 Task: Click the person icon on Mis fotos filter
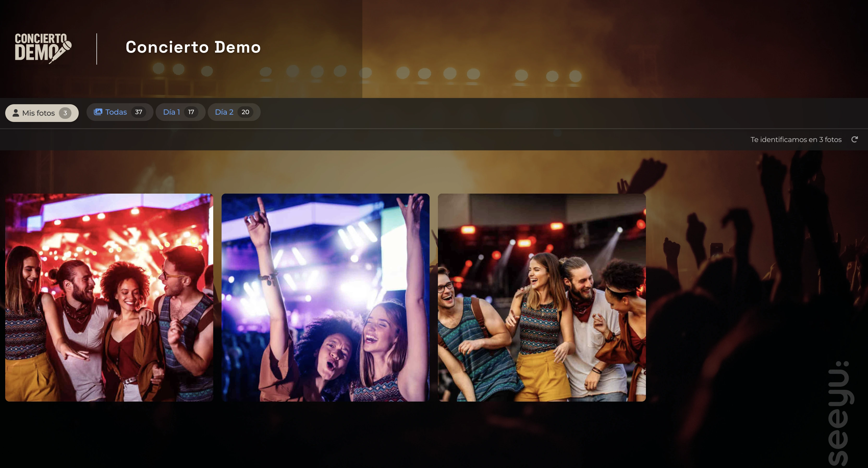16,113
